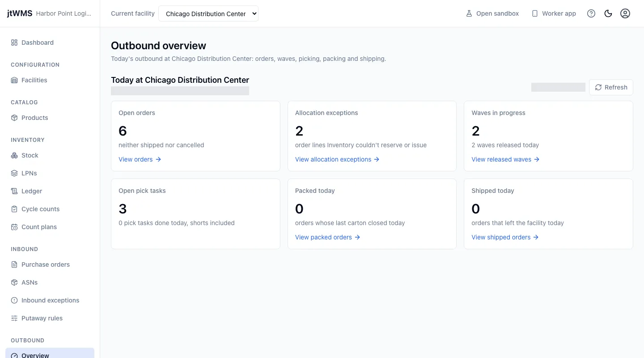This screenshot has height=358, width=644.
Task: Click the Outbound overview heading
Action: pyautogui.click(x=158, y=46)
